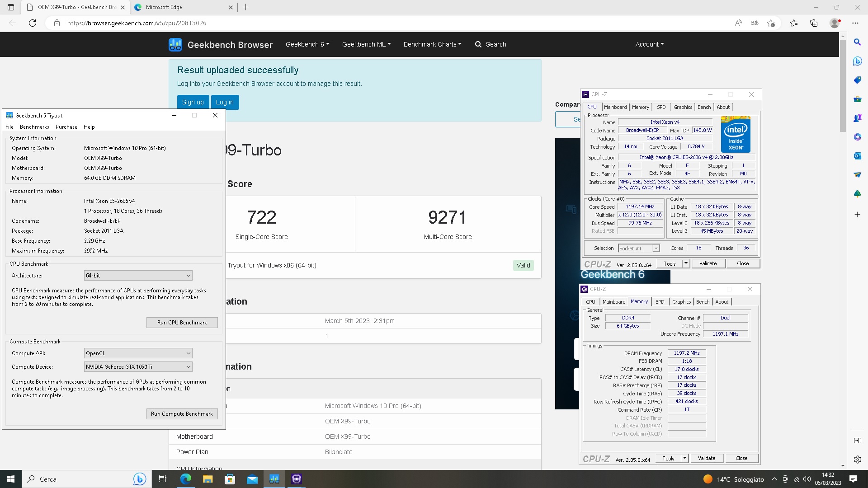Open the Edge sidebar search icon
This screenshot has height=488, width=868.
tap(857, 42)
